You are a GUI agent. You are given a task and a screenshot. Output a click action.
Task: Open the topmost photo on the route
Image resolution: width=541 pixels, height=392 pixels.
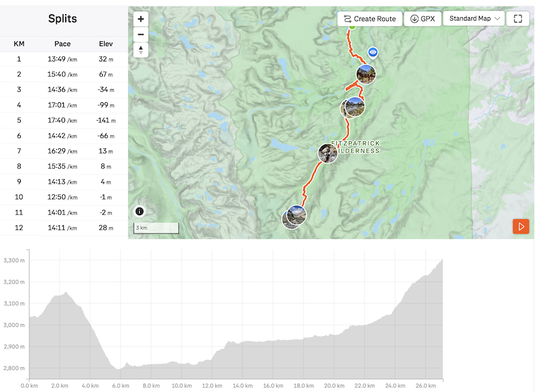click(366, 74)
